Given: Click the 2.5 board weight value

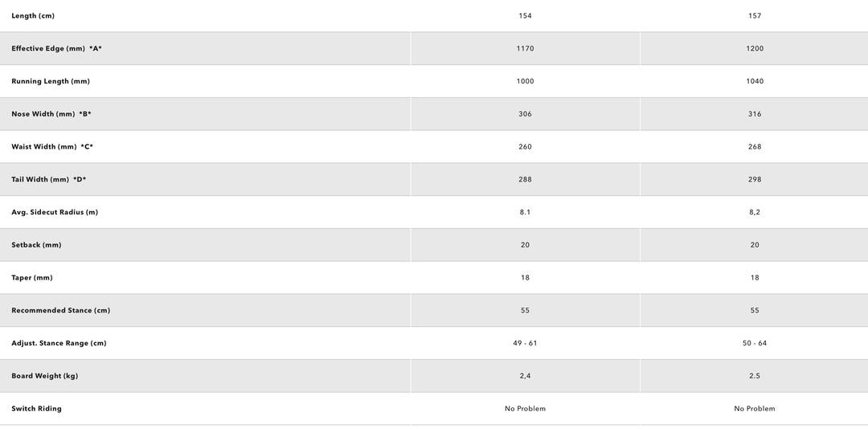Looking at the screenshot, I should pyautogui.click(x=755, y=376).
